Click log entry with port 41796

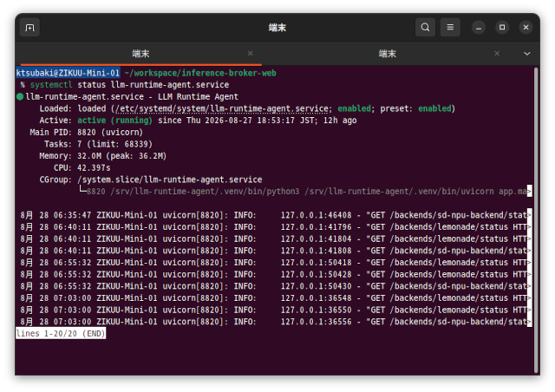(275, 227)
